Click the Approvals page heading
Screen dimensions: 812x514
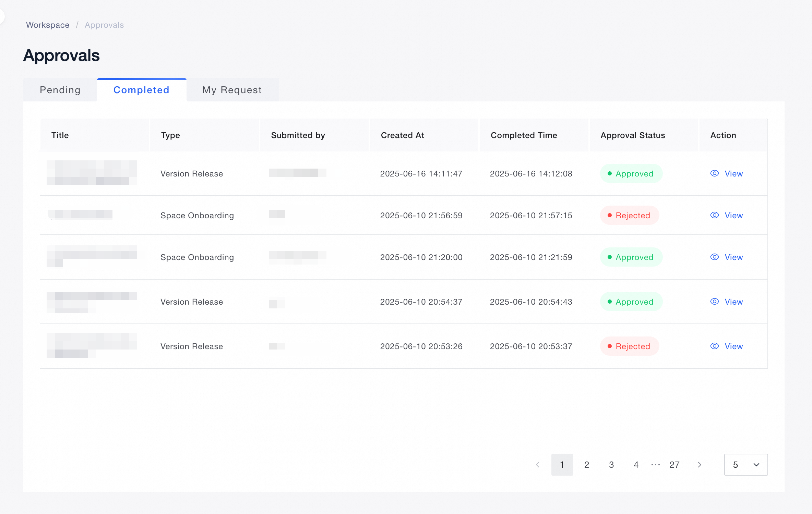[61, 56]
